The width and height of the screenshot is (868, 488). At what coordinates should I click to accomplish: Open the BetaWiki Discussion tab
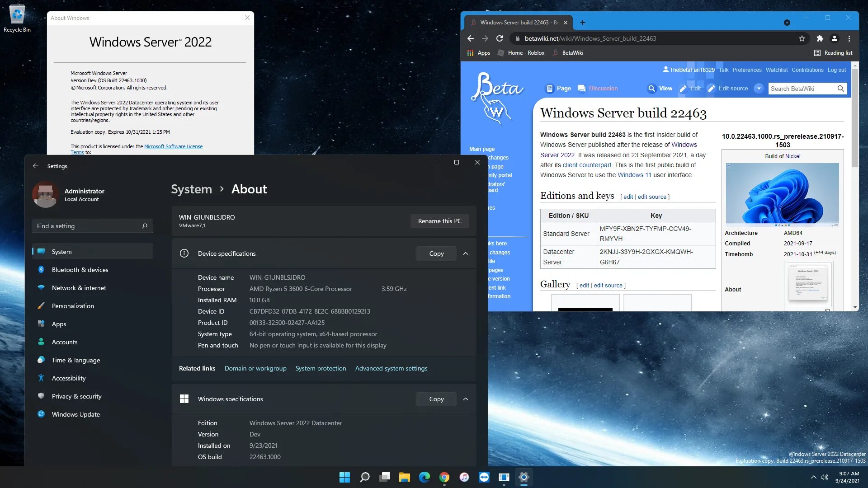pyautogui.click(x=598, y=89)
